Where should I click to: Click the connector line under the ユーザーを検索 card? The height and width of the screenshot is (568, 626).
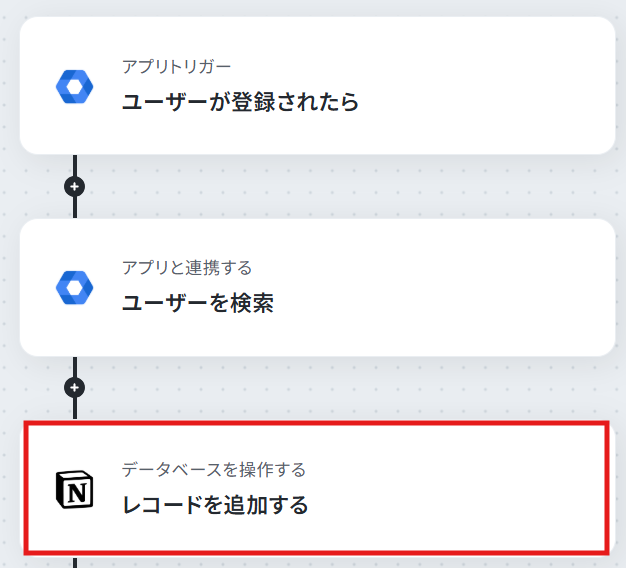75,366
